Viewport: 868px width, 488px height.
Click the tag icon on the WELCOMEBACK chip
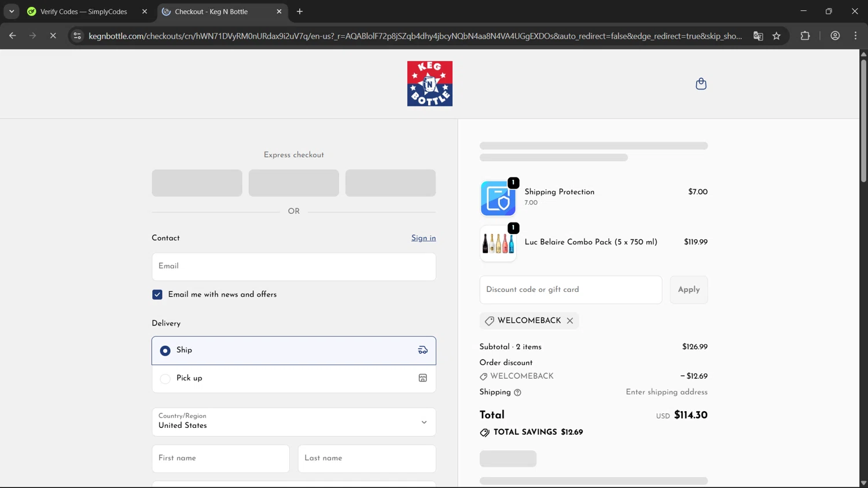490,321
